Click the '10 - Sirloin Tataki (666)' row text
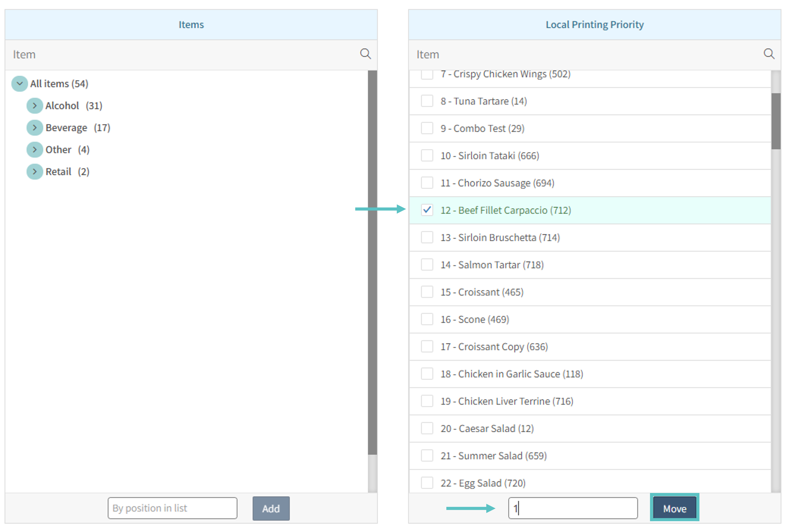Image resolution: width=789 pixels, height=532 pixels. pyautogui.click(x=490, y=156)
